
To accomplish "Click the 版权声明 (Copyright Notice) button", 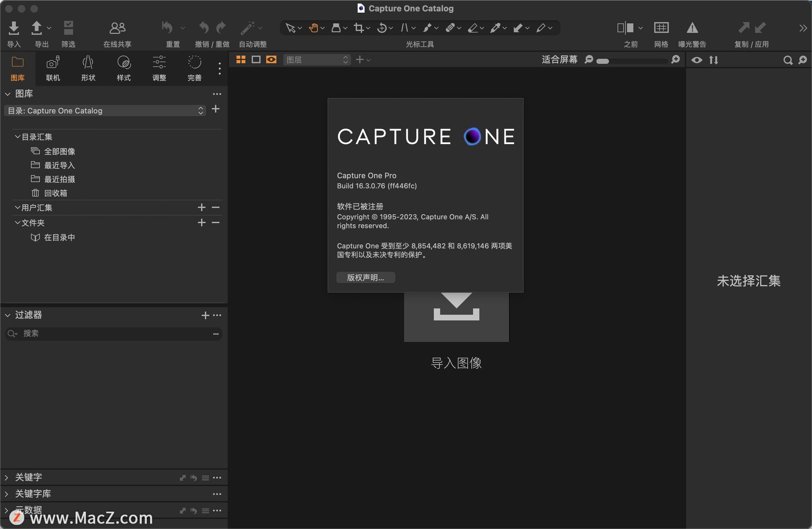I will [x=365, y=277].
